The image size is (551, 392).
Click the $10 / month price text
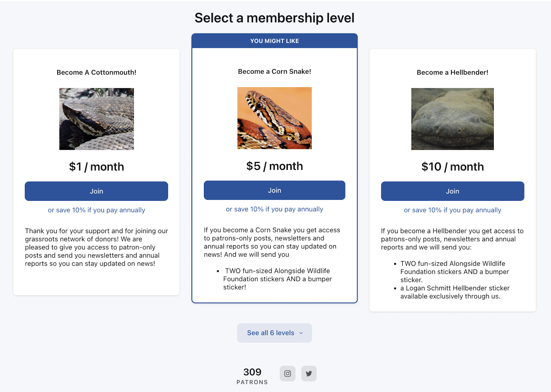(x=453, y=167)
